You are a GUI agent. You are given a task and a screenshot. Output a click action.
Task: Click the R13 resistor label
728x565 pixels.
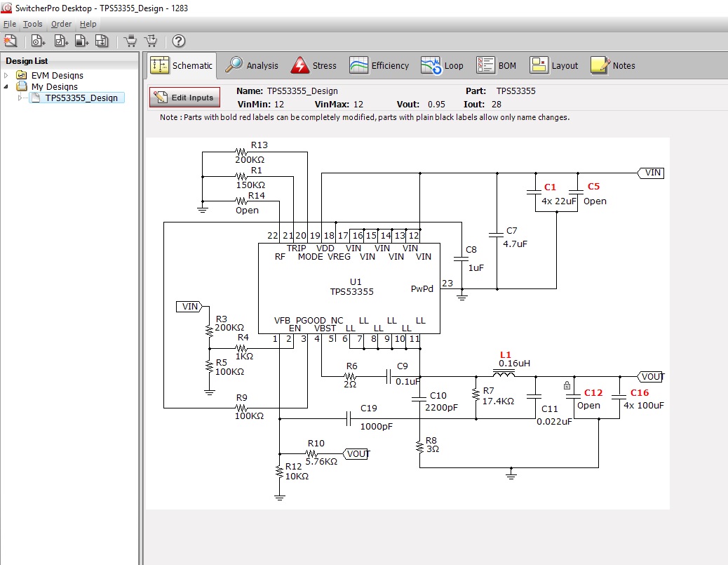pos(259,145)
